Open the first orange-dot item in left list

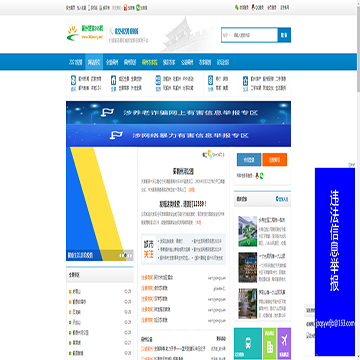(77, 292)
